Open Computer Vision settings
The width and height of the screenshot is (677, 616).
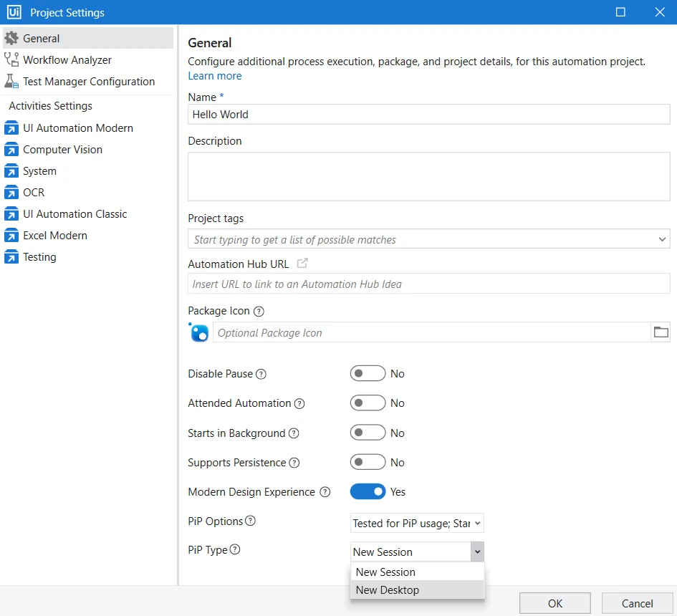(88, 150)
